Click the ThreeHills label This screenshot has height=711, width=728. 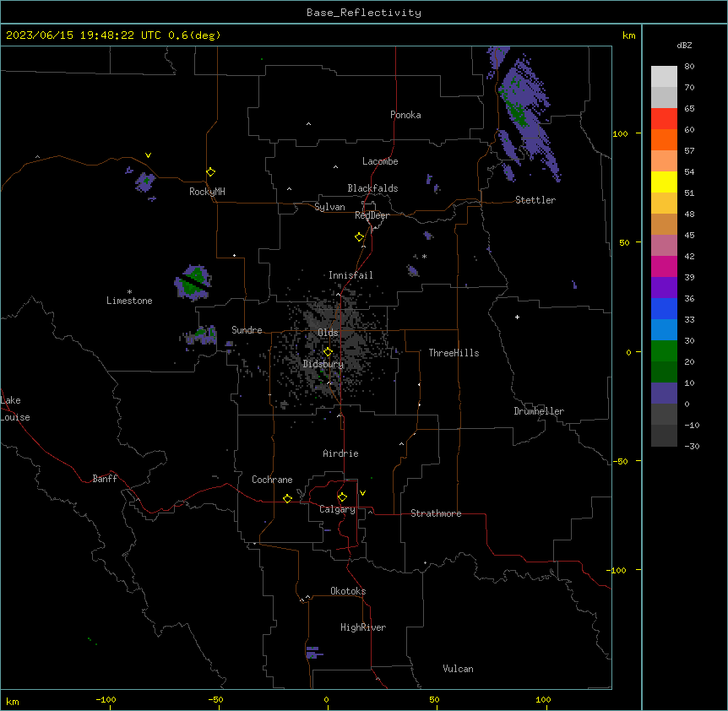pyautogui.click(x=454, y=353)
